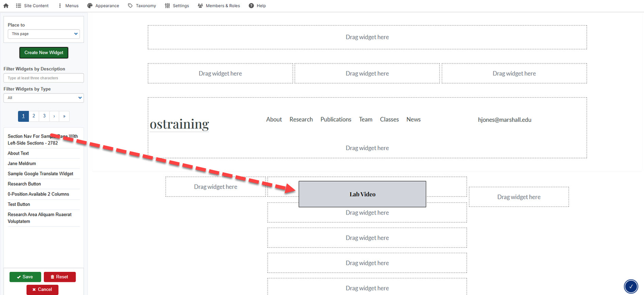This screenshot has width=644, height=295.
Task: Click the Members & Roles people icon
Action: pyautogui.click(x=200, y=6)
